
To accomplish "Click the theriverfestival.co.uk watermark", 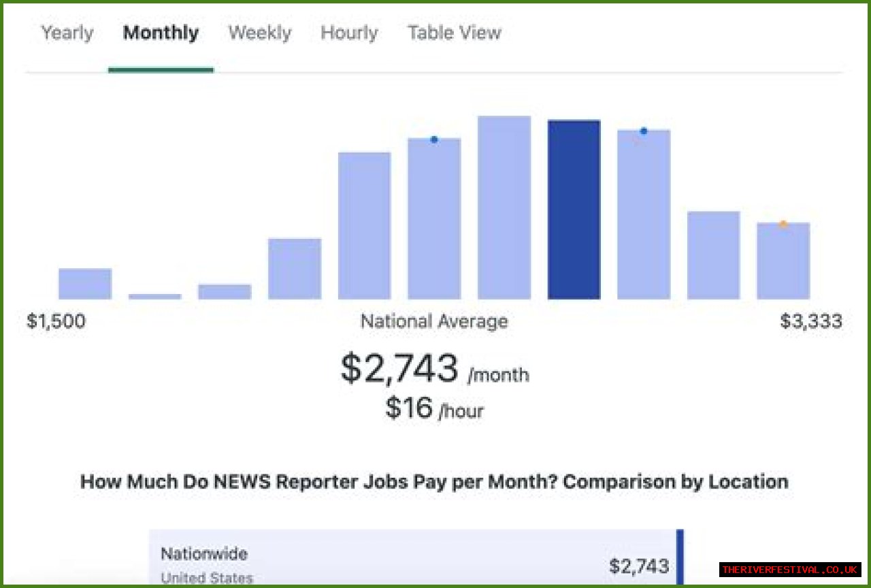I will (x=790, y=570).
